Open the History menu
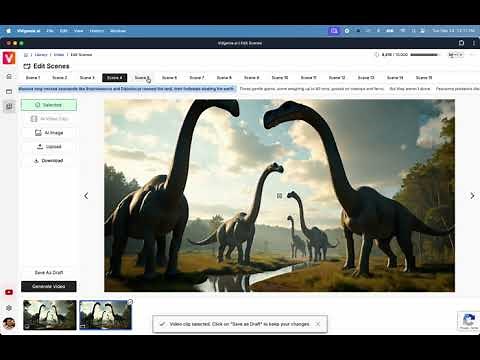The height and width of the screenshot is (360, 480). 97,31
